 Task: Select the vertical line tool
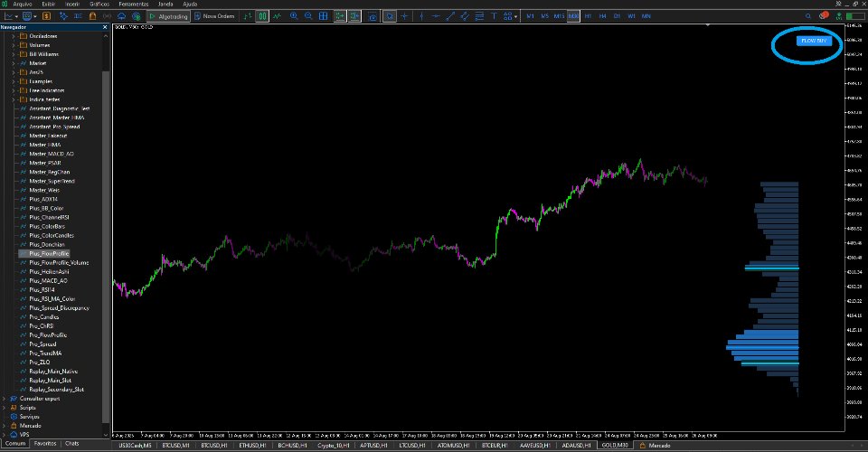[x=422, y=16]
